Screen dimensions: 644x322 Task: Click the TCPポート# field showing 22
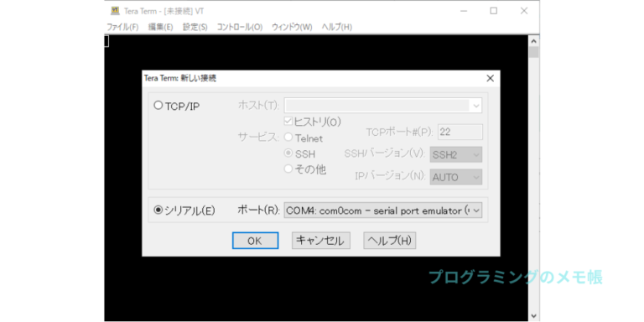pyautogui.click(x=460, y=132)
